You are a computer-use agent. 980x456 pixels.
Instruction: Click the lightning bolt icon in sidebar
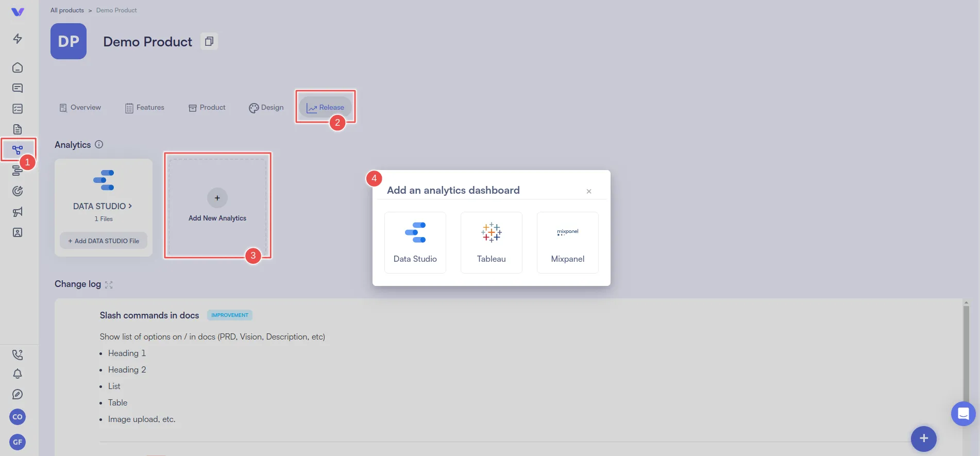[x=18, y=39]
